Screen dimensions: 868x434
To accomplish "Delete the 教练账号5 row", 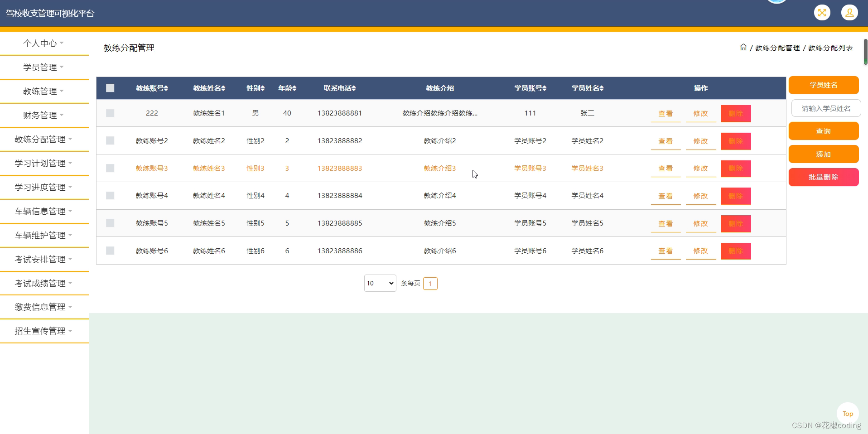I will [x=736, y=224].
